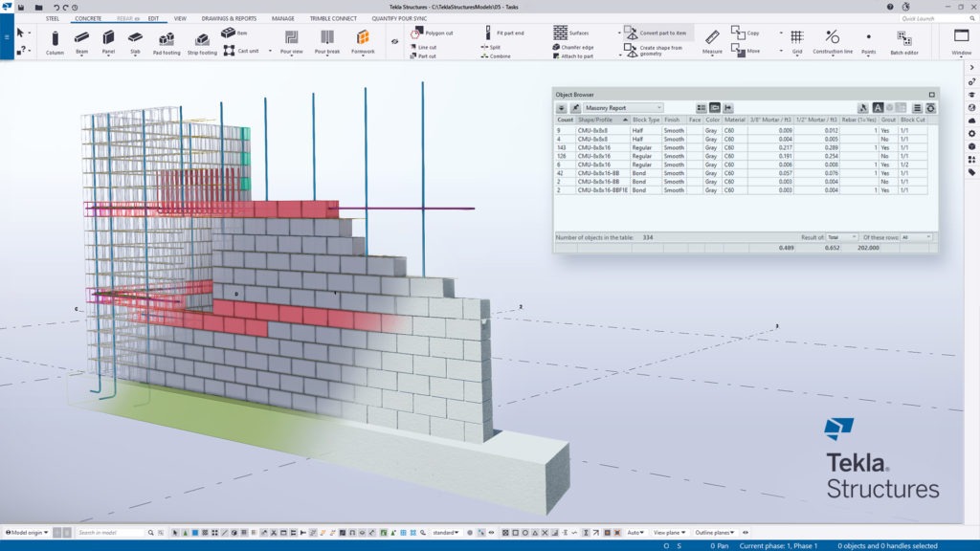This screenshot has width=980, height=551.
Task: Toggle the 'A' text display button in Object Browser
Action: pyautogui.click(x=877, y=108)
